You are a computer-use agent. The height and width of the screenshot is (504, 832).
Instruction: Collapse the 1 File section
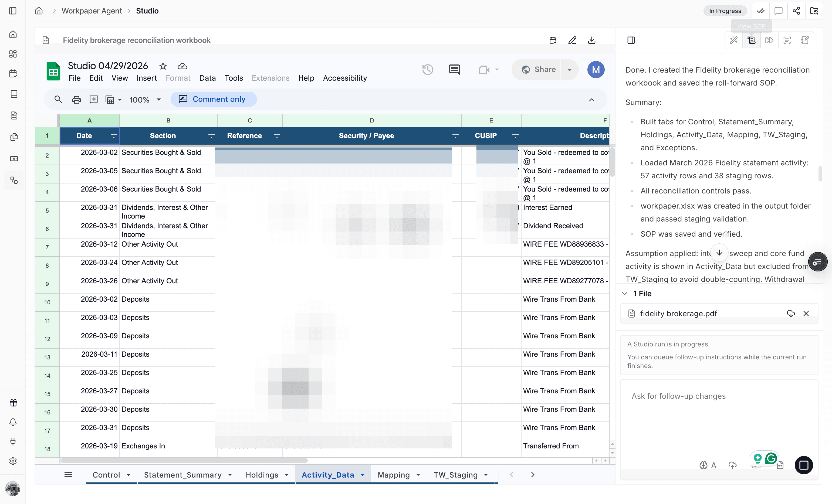click(625, 293)
